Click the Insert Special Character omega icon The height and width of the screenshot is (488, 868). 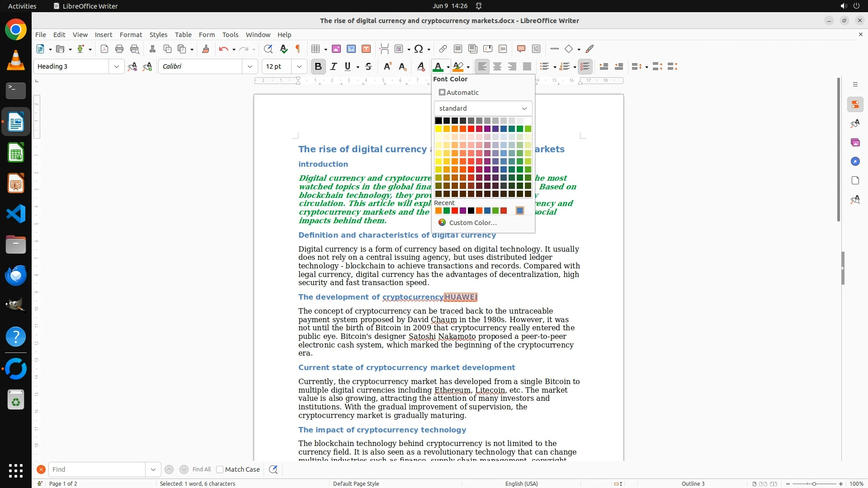click(419, 49)
